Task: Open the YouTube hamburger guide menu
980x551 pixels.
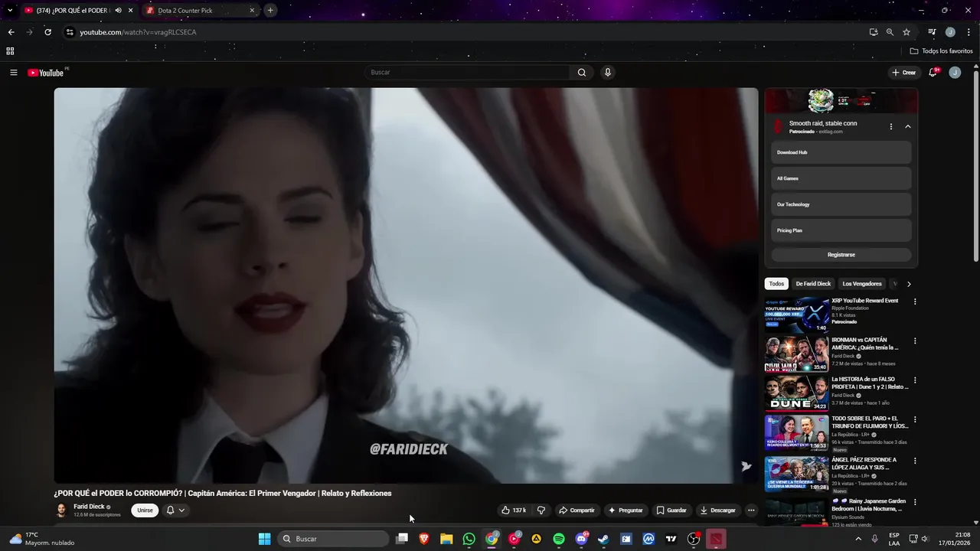Action: (13, 73)
